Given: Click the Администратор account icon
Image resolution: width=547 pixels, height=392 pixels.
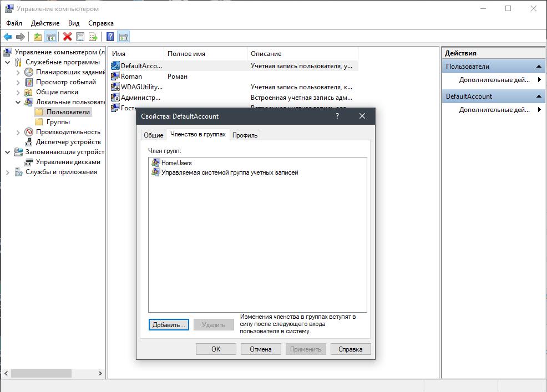Looking at the screenshot, I should click(x=115, y=97).
